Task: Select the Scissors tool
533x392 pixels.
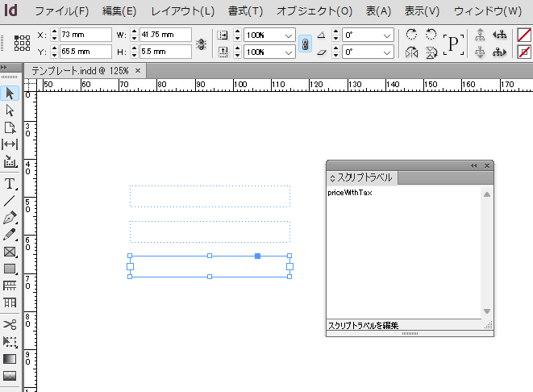Action: [10, 324]
